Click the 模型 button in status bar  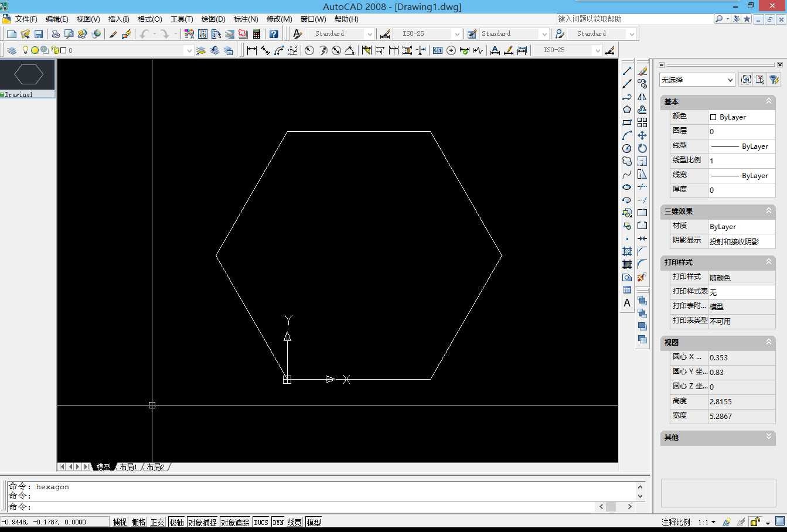click(314, 522)
